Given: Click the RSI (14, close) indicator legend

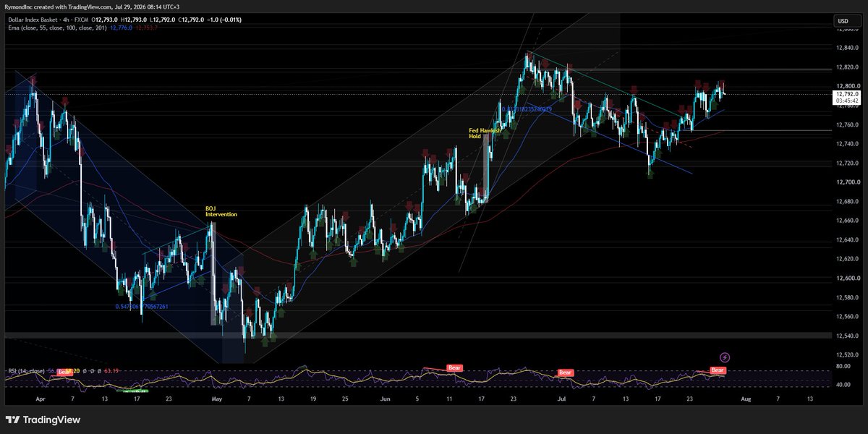Looking at the screenshot, I should [x=26, y=370].
